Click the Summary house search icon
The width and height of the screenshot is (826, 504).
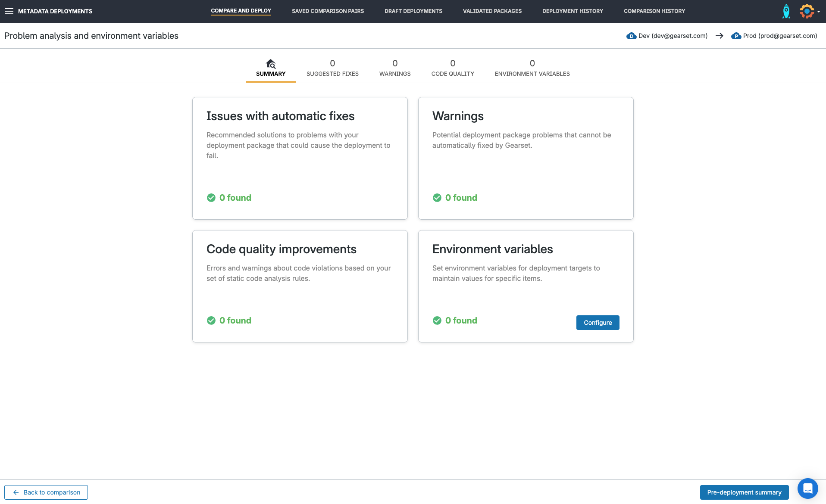click(x=270, y=64)
